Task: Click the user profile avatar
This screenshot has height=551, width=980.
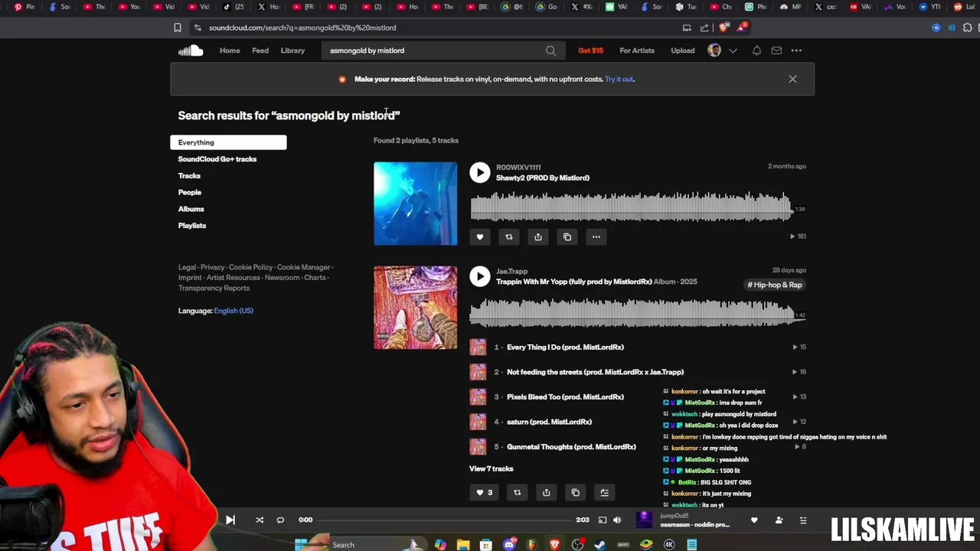Action: pos(714,51)
